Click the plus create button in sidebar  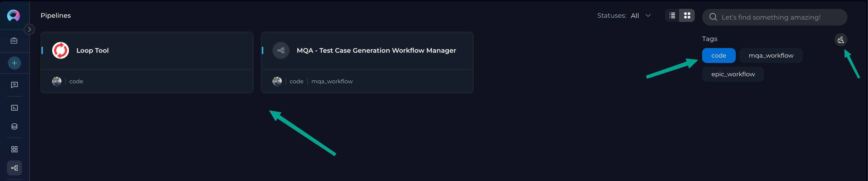tap(14, 63)
